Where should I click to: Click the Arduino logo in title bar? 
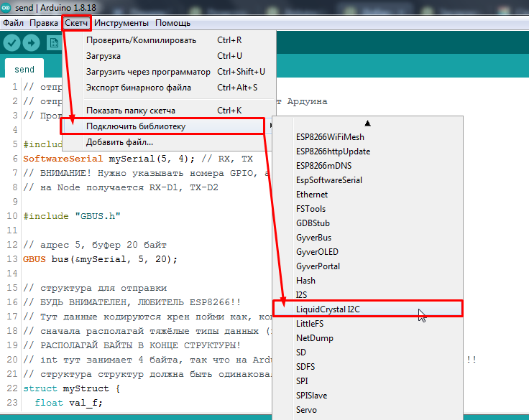point(8,7)
